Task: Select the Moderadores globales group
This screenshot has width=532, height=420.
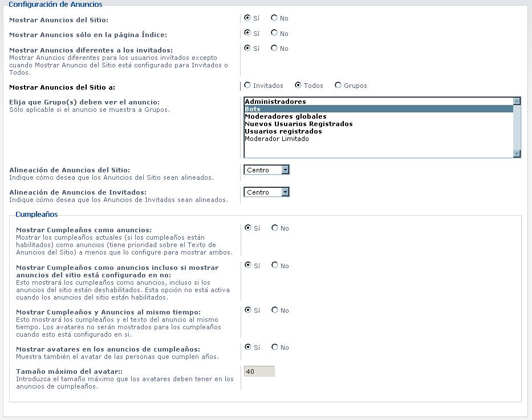Action: click(285, 116)
